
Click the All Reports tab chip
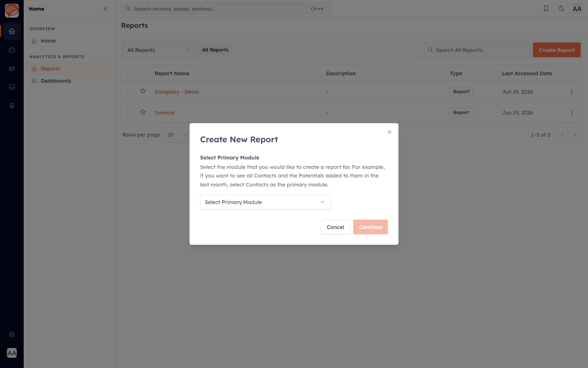pos(215,50)
